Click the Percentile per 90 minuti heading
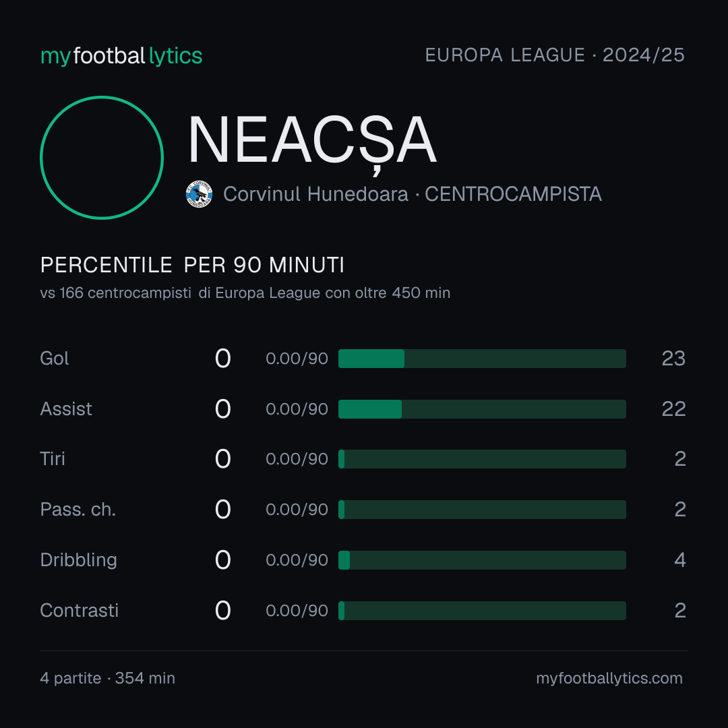The width and height of the screenshot is (728, 728). [192, 265]
